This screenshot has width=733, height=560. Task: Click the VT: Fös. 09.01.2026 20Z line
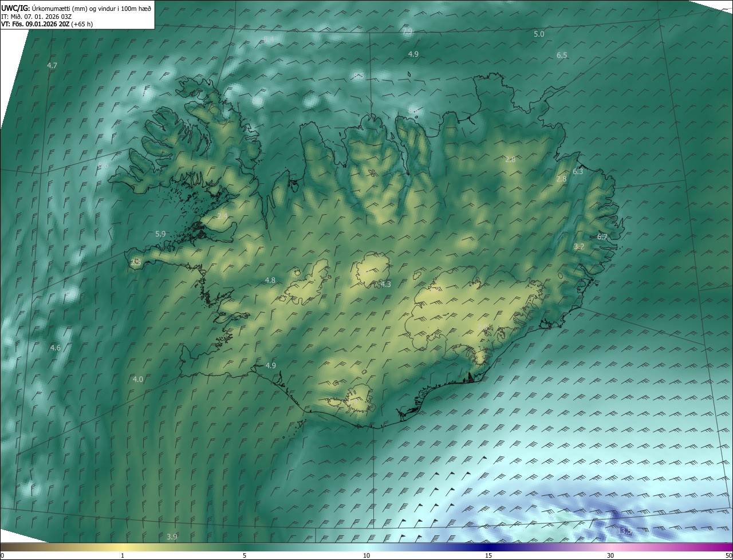coord(47,24)
